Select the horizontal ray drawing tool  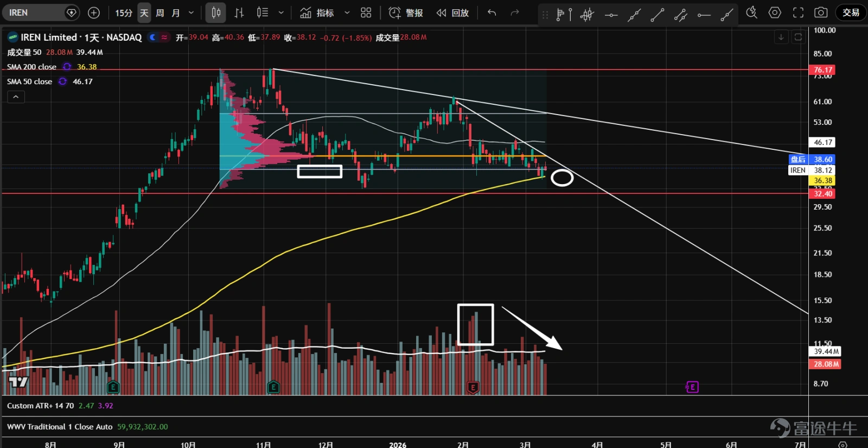point(704,15)
